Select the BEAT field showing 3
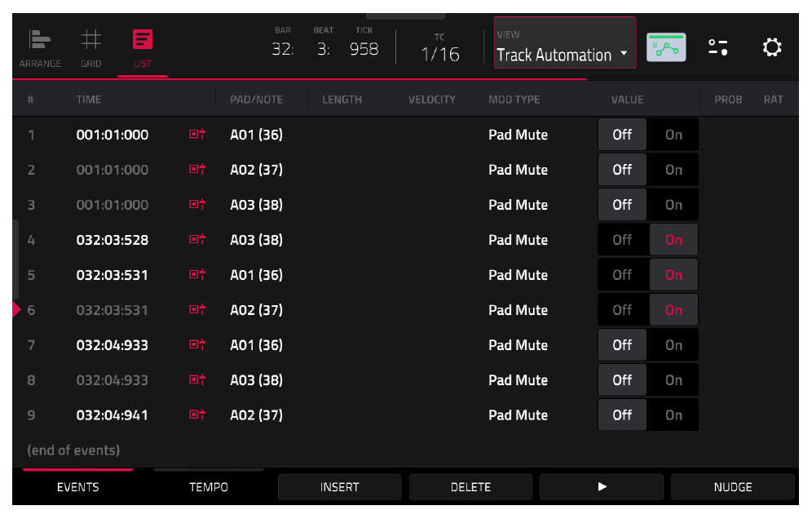Image resolution: width=812 pixels, height=519 pixels. 324,42
